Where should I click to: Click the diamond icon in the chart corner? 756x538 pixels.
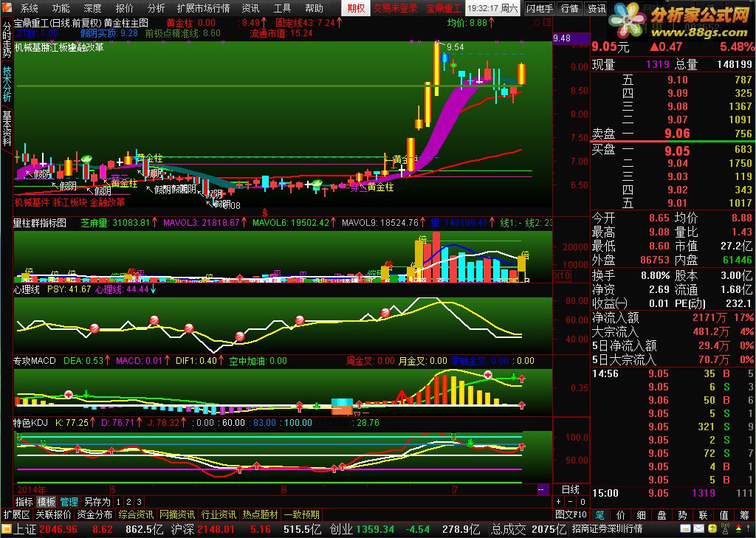(537, 22)
